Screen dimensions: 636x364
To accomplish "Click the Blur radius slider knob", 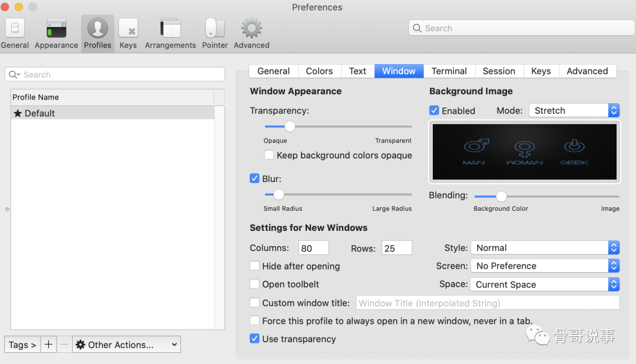I will 278,194.
